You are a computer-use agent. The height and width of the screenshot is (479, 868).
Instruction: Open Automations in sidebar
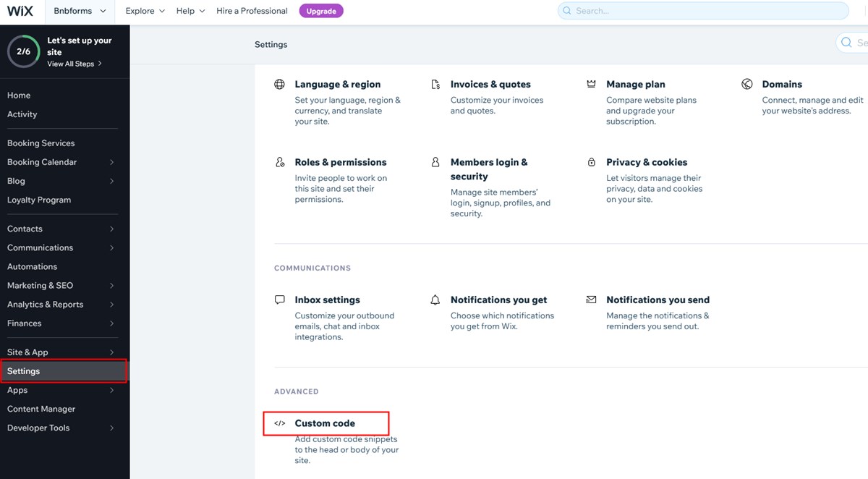click(32, 266)
